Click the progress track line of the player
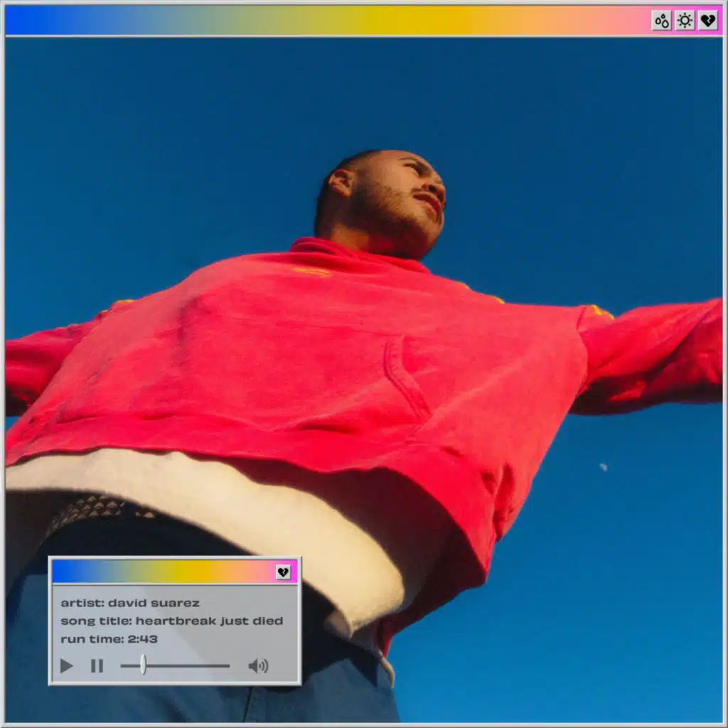728x728 pixels. click(175, 665)
